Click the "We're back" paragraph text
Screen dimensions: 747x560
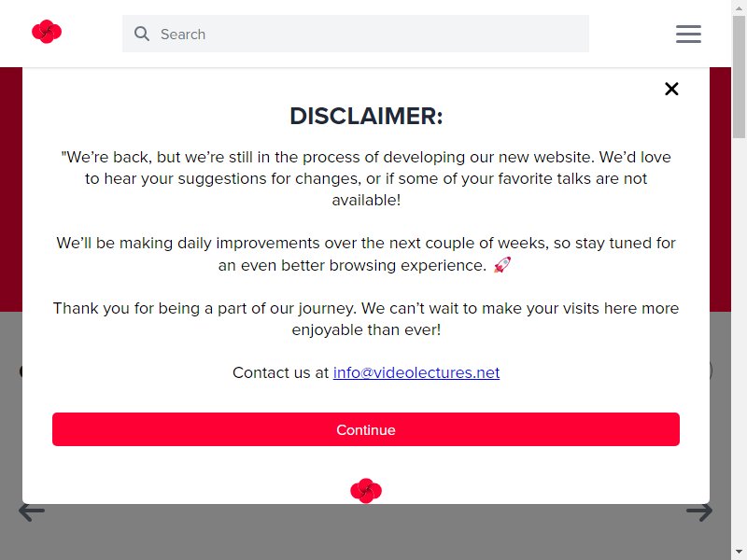[x=366, y=178]
